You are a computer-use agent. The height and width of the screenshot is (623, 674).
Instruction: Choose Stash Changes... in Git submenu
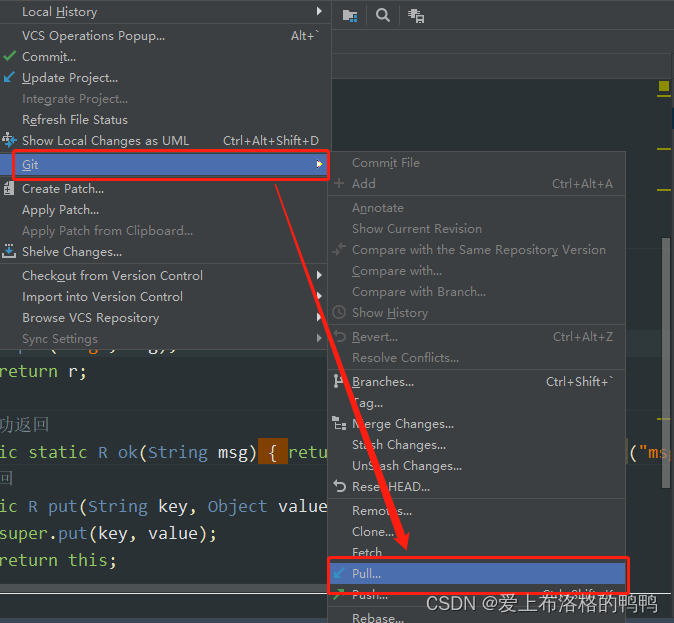[477, 445]
